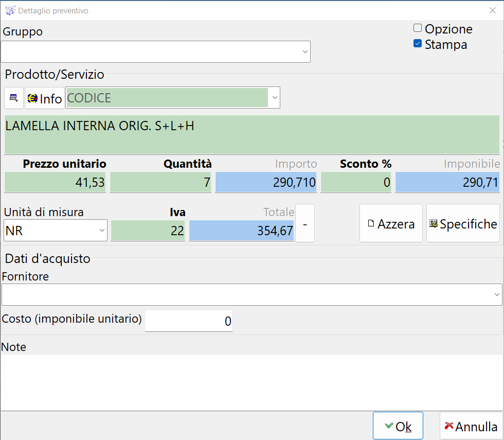The height and width of the screenshot is (440, 504).
Task: Enable the Opzione checkbox
Action: [x=418, y=28]
